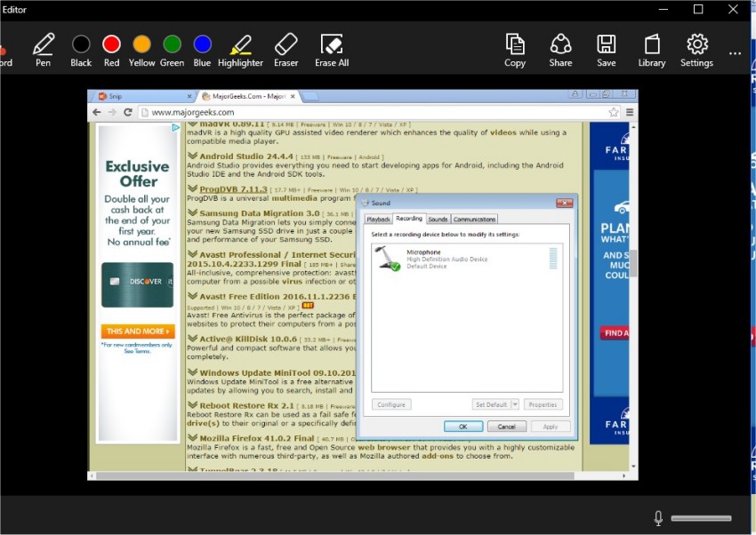This screenshot has height=535, width=756.
Task: Click THIS AND MORE ad button
Action: pyautogui.click(x=138, y=331)
